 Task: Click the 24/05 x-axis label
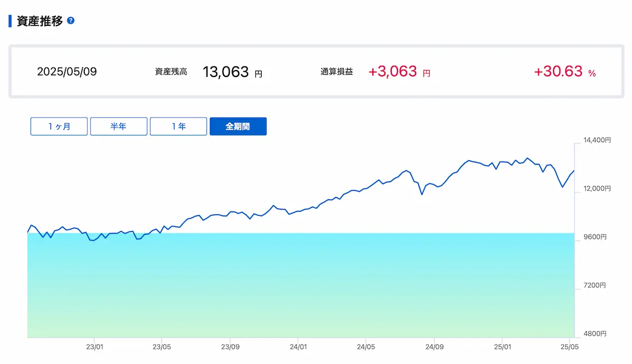pos(366,347)
